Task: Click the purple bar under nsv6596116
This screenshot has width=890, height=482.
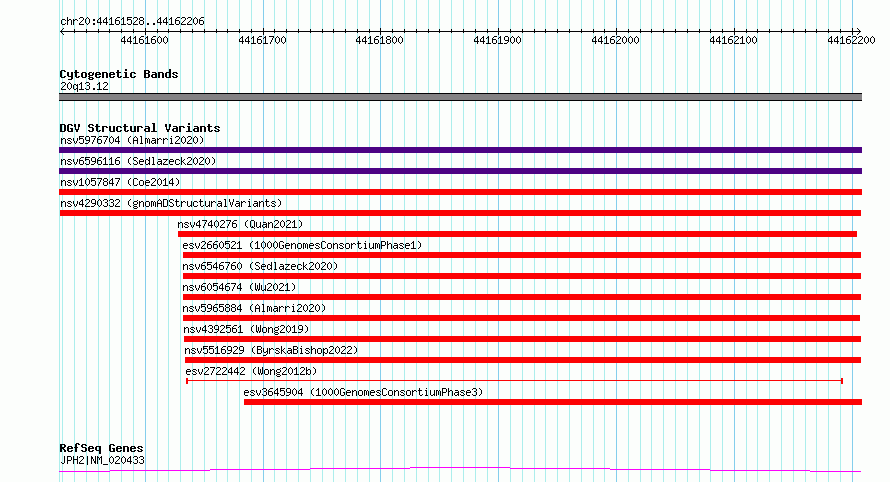Action: 460,171
